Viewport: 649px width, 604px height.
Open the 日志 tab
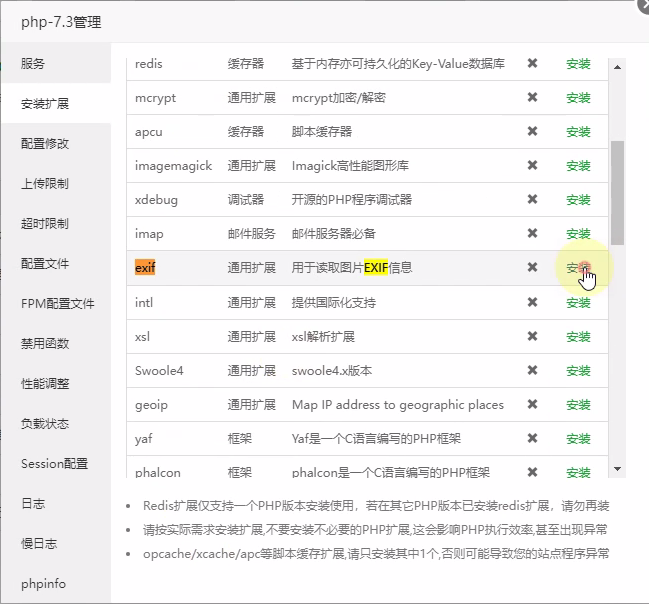[x=56, y=503]
